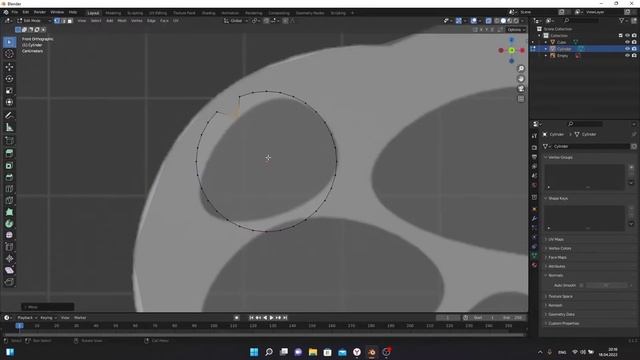Expand the Cube item in outliner
The height and width of the screenshot is (360, 640).
tap(546, 42)
